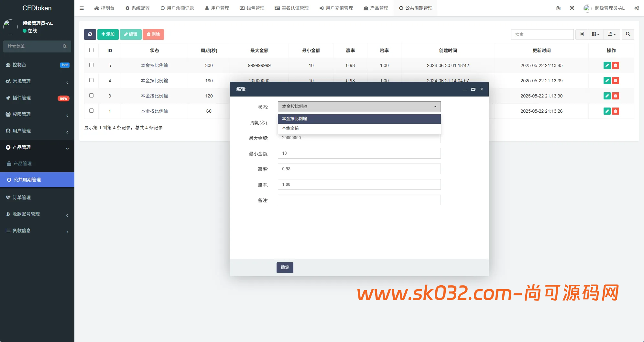Expand 常规管理 sidebar menu
The height and width of the screenshot is (342, 644).
(37, 81)
